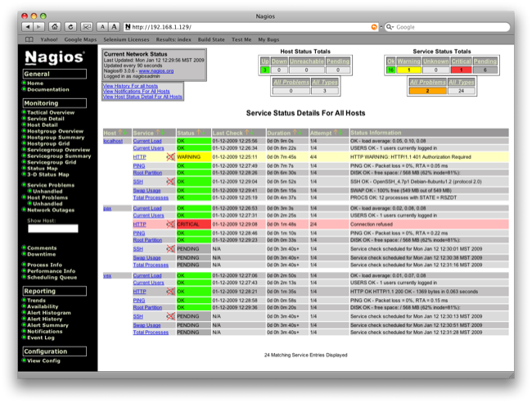Go back with the browser Back button
This screenshot has width=532, height=403.
click(x=28, y=27)
